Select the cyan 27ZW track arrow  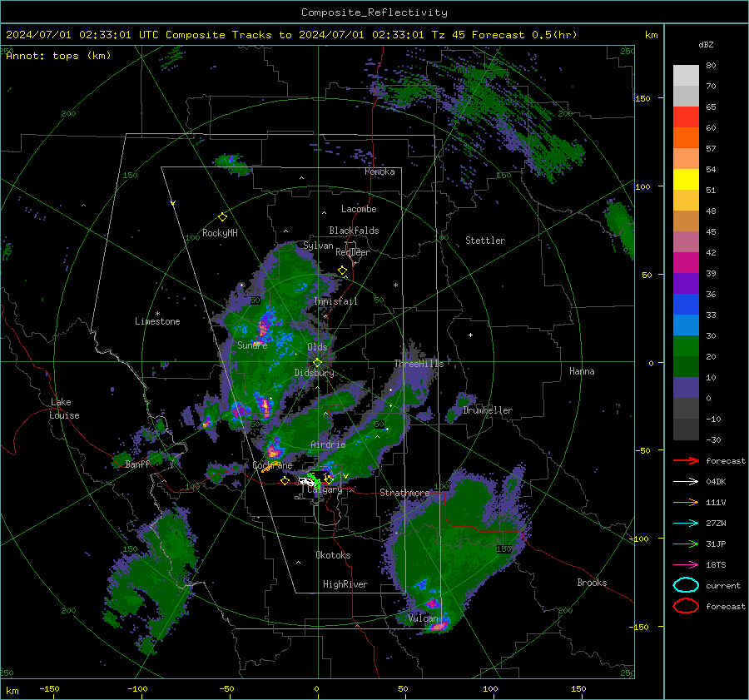tap(686, 524)
